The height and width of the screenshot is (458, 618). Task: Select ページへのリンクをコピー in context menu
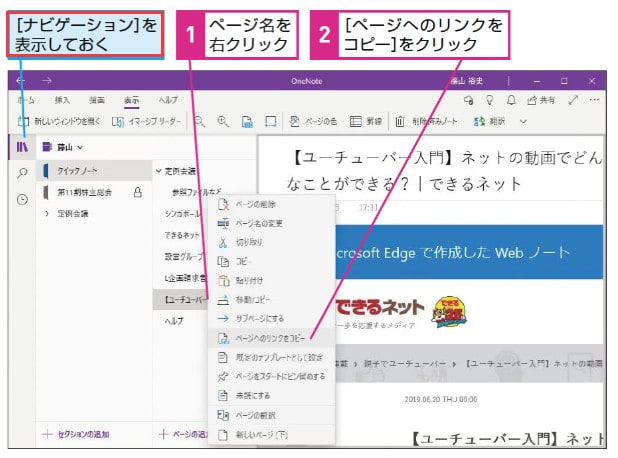[270, 339]
